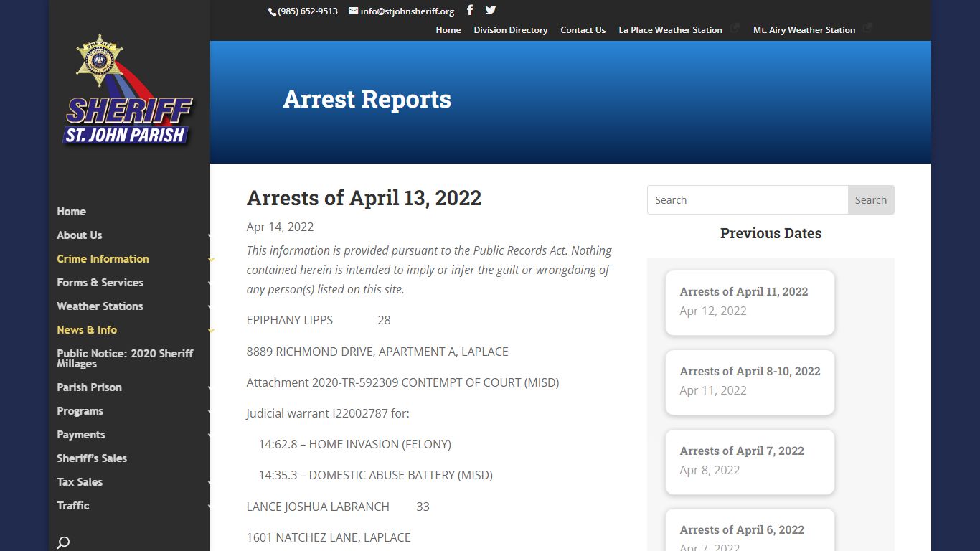Screen dimensions: 980x551
Task: Open Arrests of April 7, 2022
Action: pos(742,451)
